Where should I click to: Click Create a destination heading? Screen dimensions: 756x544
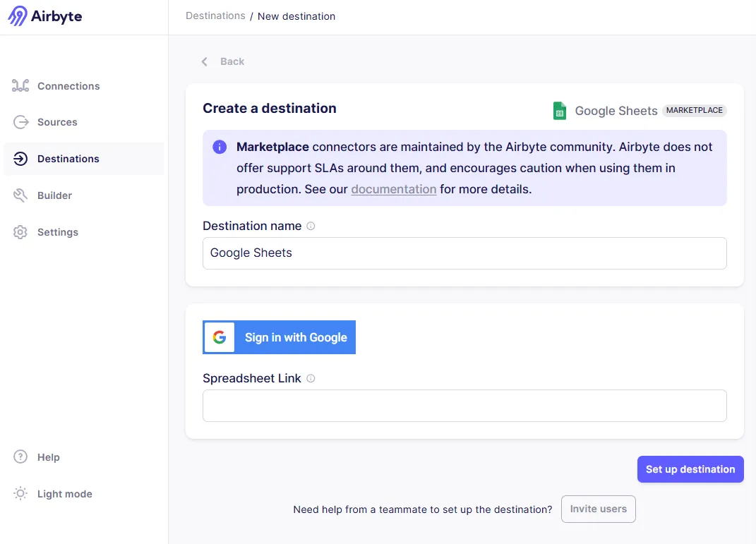coord(270,109)
